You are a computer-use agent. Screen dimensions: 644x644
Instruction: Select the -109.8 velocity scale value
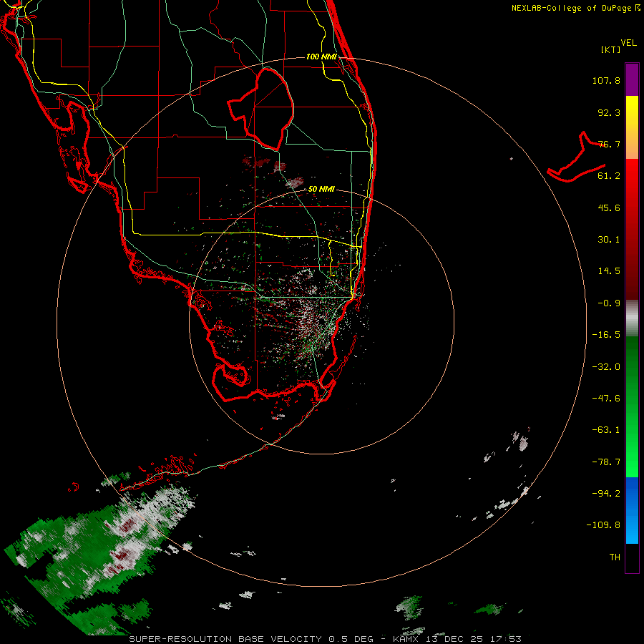pyautogui.click(x=603, y=525)
